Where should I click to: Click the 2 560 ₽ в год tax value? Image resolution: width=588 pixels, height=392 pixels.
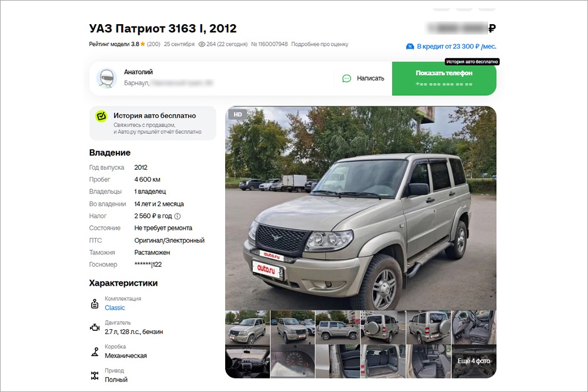[153, 216]
